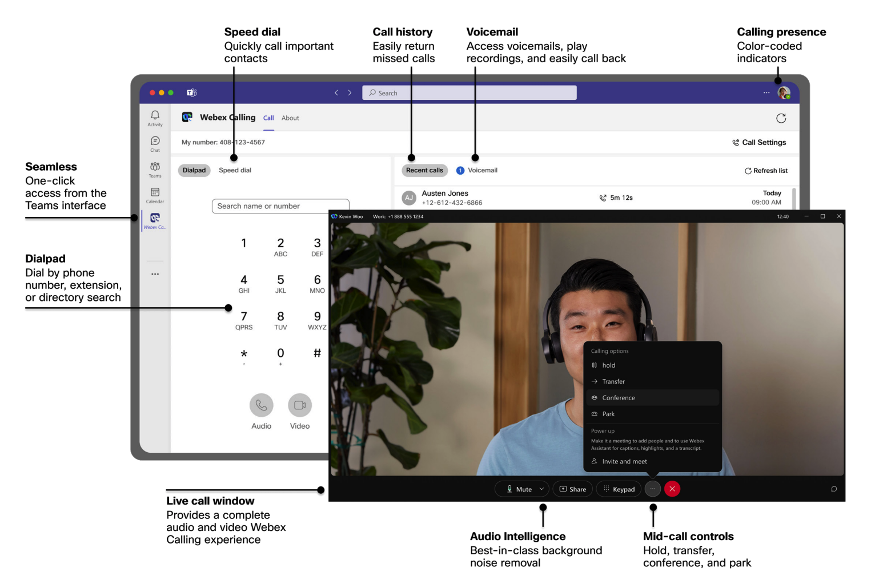The width and height of the screenshot is (875, 588).
Task: Start a video call from the dialpad
Action: click(x=299, y=406)
